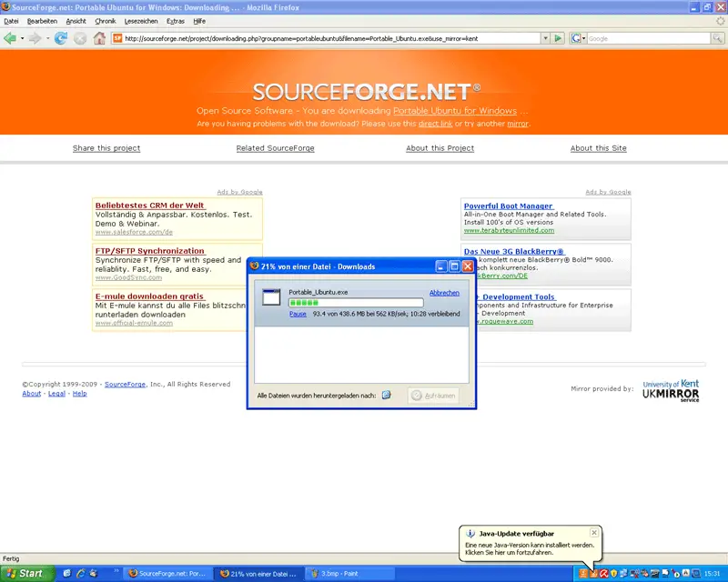This screenshot has width=728, height=582.
Task: Open the search engine selector dropdown arrow
Action: tap(583, 38)
